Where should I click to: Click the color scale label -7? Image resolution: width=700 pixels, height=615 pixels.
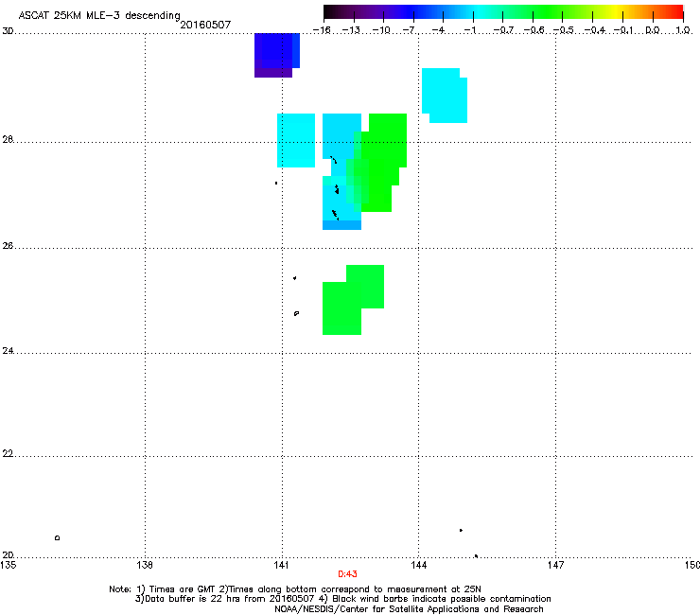pos(409,30)
